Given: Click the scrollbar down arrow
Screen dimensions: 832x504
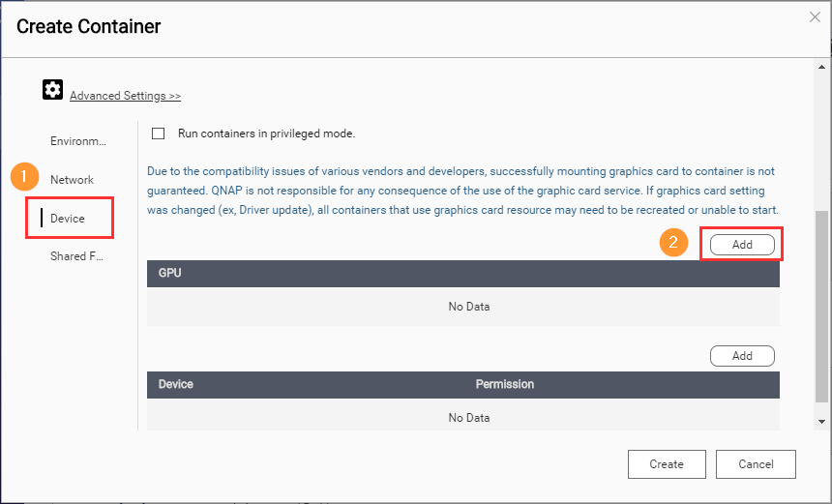Looking at the screenshot, I should (x=821, y=422).
